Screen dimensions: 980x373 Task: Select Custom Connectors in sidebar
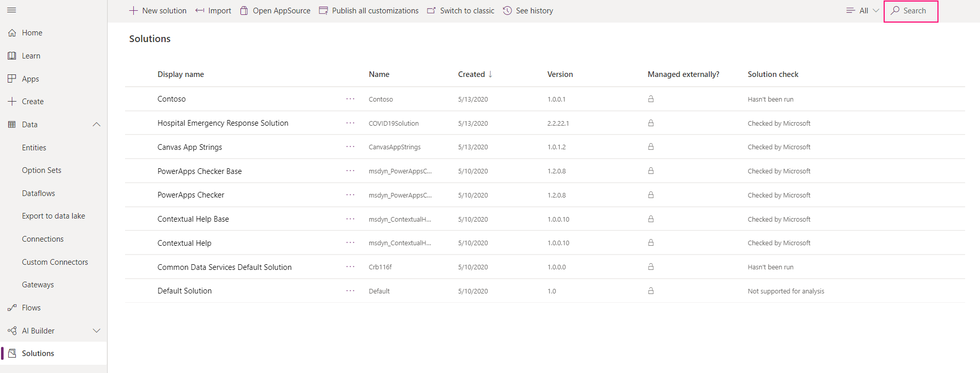pyautogui.click(x=55, y=262)
